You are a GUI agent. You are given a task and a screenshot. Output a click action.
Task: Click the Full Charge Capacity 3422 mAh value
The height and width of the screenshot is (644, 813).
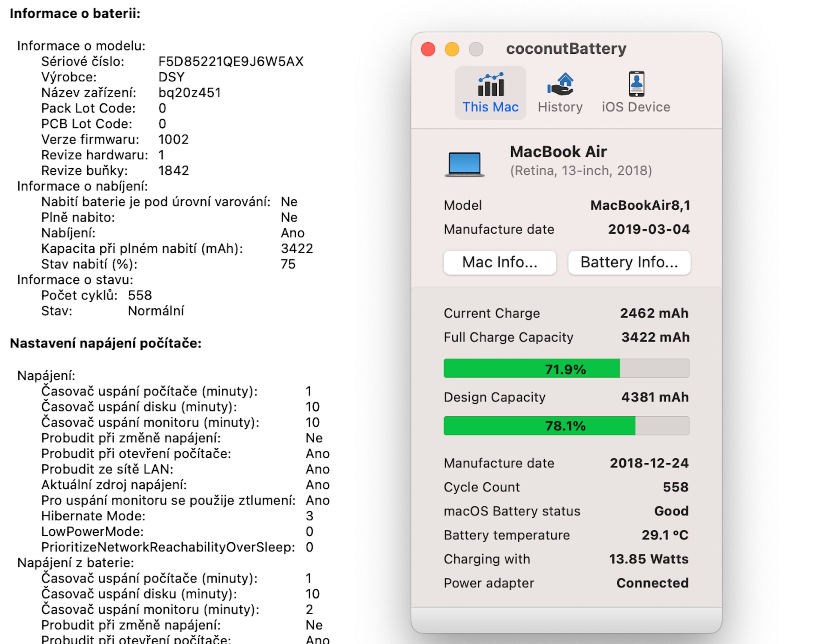click(655, 337)
